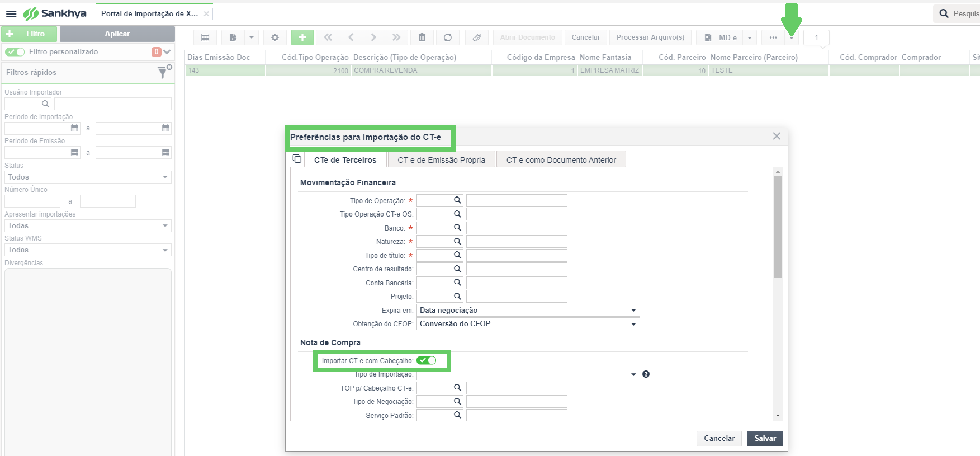Switch to grid view mode icon

click(205, 37)
